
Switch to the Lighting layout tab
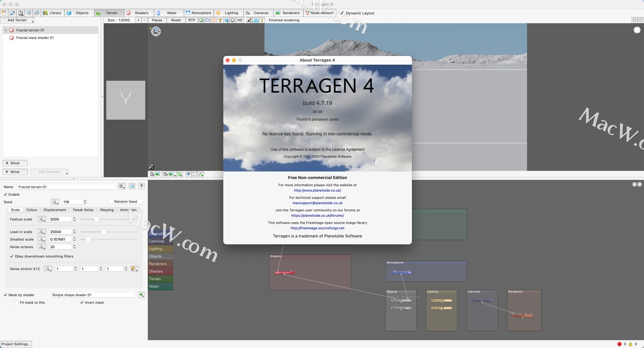[x=228, y=13]
